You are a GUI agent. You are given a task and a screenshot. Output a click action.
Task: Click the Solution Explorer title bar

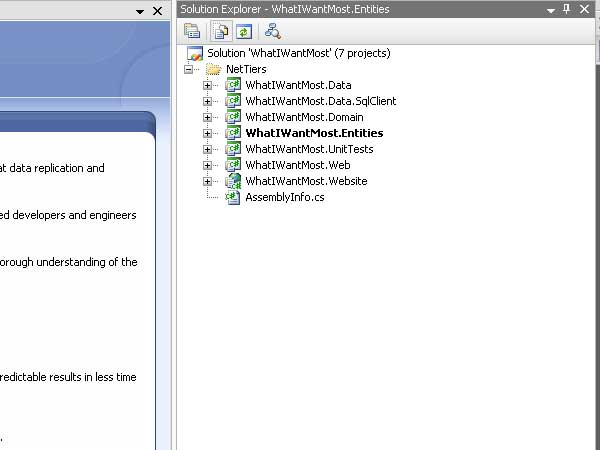(x=386, y=9)
